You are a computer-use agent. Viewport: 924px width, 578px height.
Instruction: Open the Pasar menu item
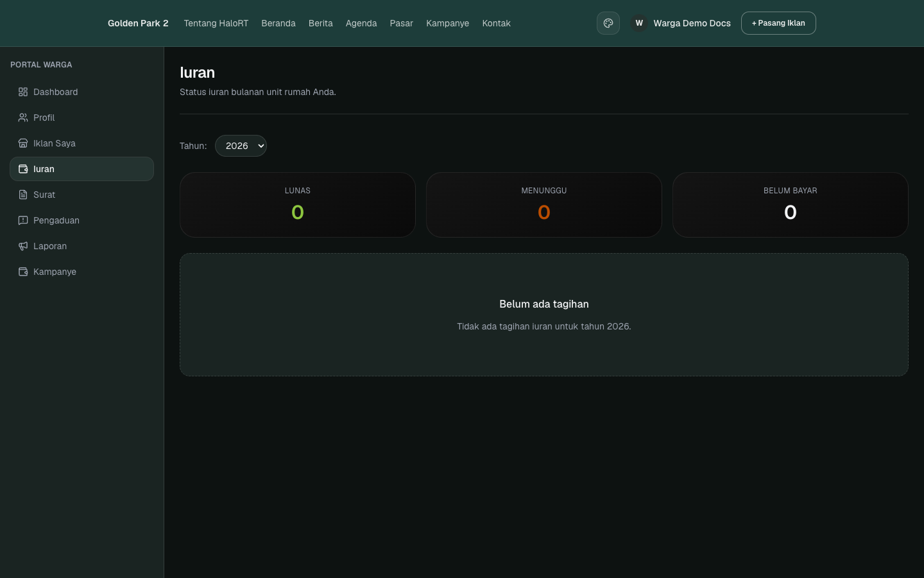coord(402,23)
